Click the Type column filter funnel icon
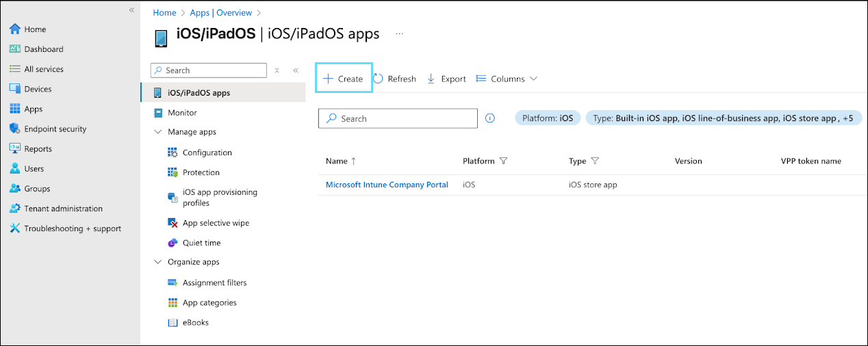The height and width of the screenshot is (346, 868). click(595, 161)
